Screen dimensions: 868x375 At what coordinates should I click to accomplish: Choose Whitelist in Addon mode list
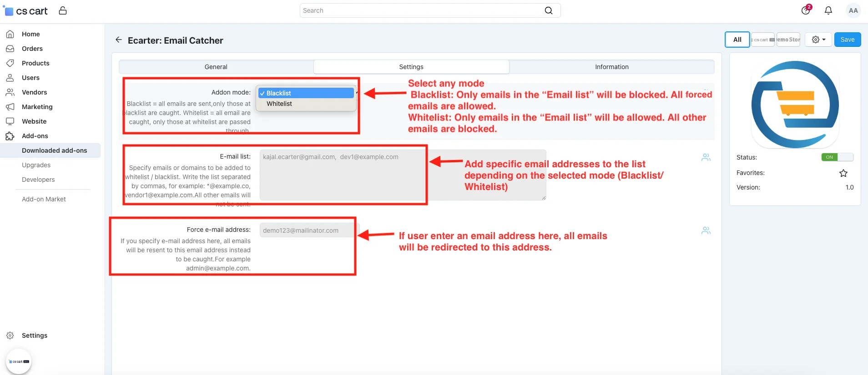[279, 104]
